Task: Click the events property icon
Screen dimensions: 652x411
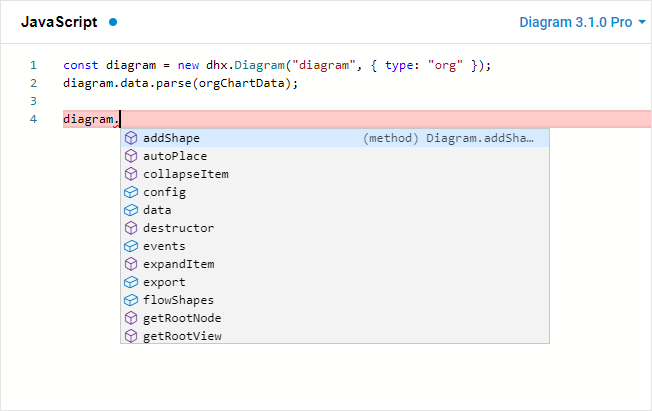Action: [131, 246]
